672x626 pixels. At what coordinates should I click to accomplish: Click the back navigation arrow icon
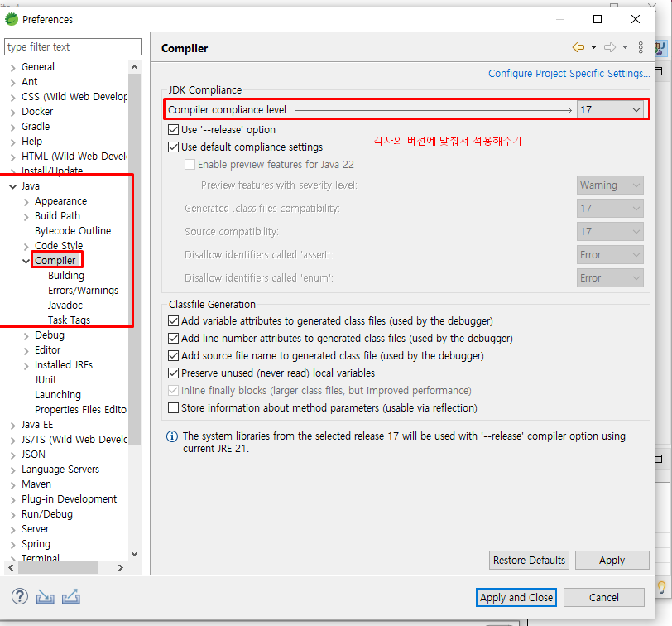(578, 47)
